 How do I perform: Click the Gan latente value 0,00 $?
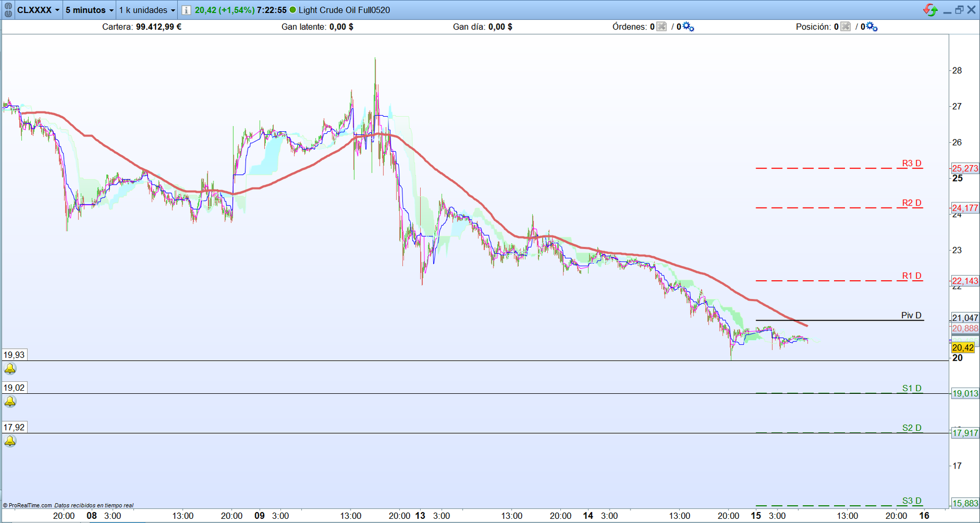coord(341,27)
